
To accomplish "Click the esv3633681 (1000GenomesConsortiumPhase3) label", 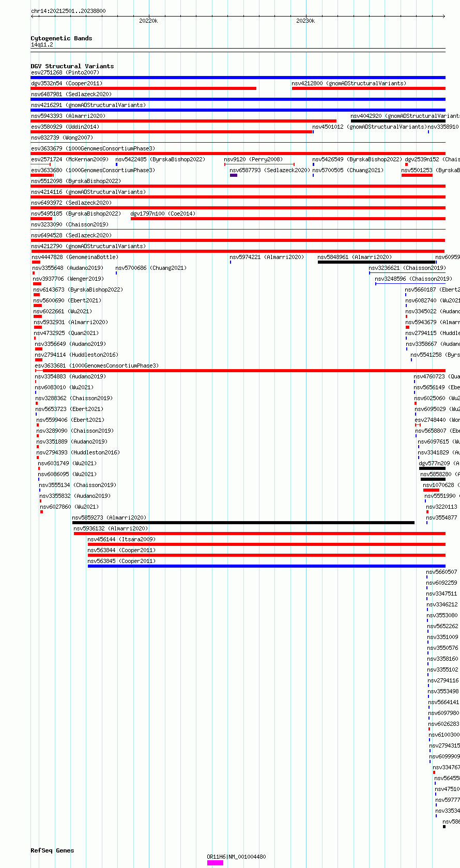I will pyautogui.click(x=97, y=366).
